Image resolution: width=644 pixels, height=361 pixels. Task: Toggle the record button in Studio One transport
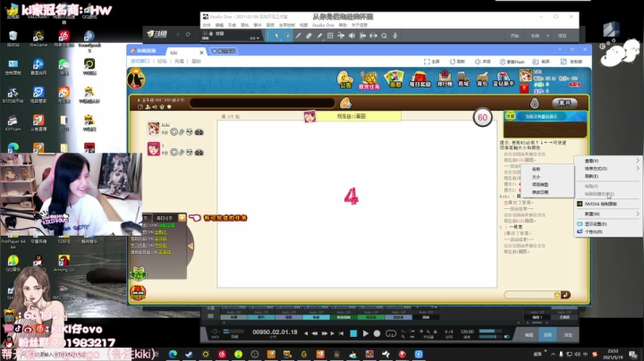tap(377, 333)
